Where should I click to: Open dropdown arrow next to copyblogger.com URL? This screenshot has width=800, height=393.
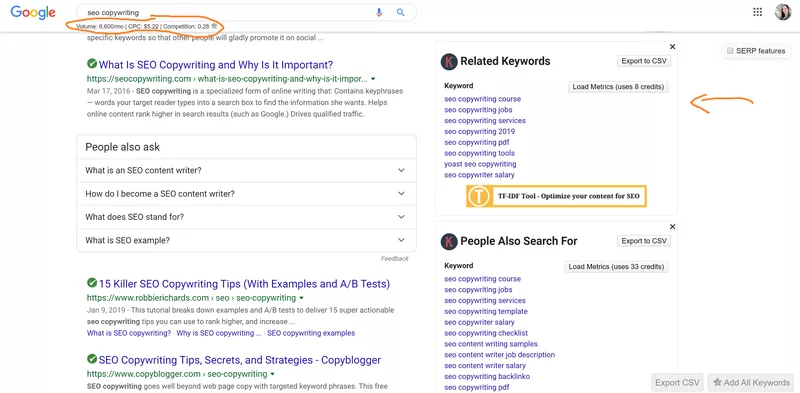pos(272,374)
